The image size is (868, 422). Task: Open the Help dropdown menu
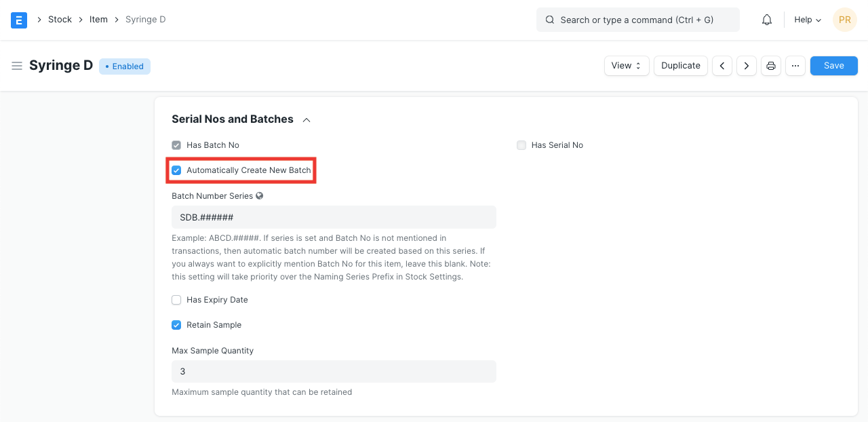point(808,20)
